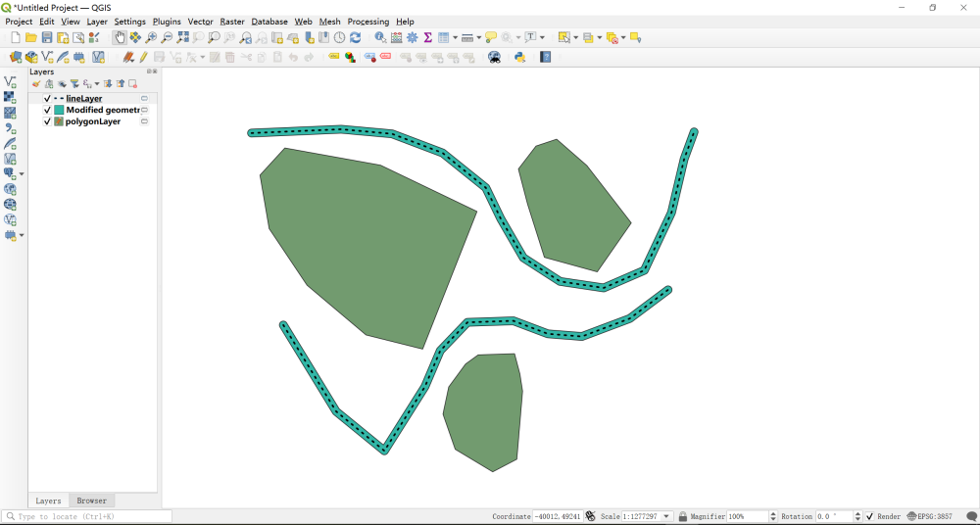Click Expand All icon in Layers panel
The height and width of the screenshot is (525, 980).
[108, 84]
